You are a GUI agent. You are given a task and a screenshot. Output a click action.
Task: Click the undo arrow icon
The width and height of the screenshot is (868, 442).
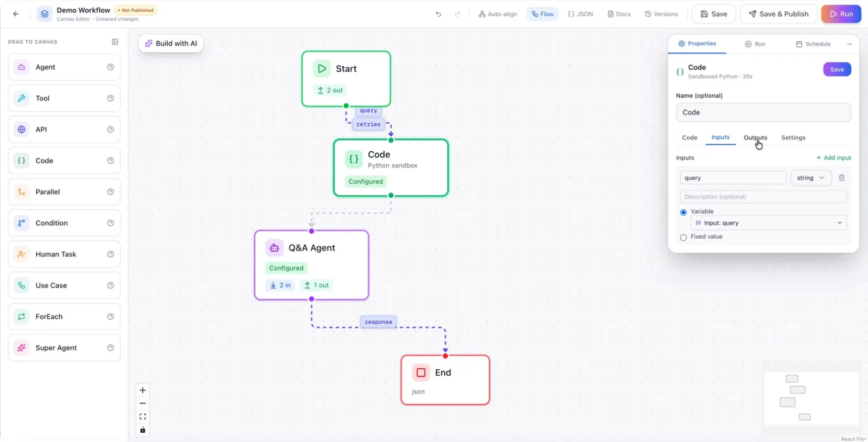pyautogui.click(x=438, y=14)
